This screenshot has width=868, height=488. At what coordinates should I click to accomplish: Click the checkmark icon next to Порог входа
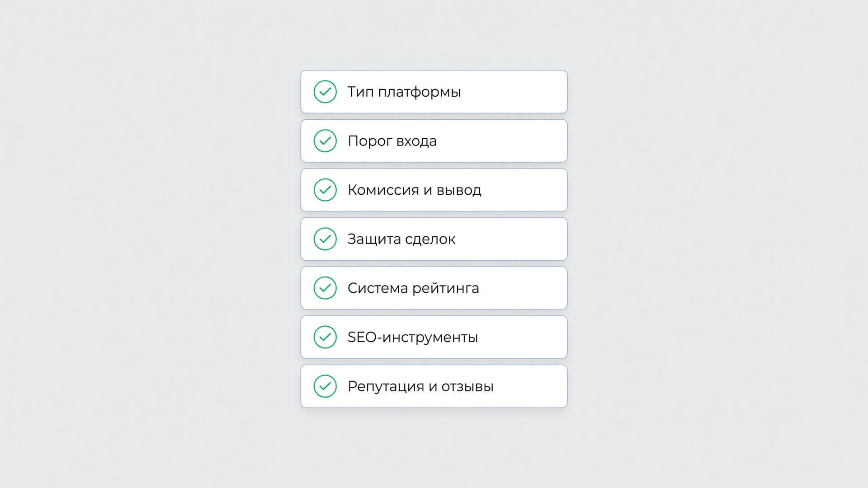click(325, 141)
